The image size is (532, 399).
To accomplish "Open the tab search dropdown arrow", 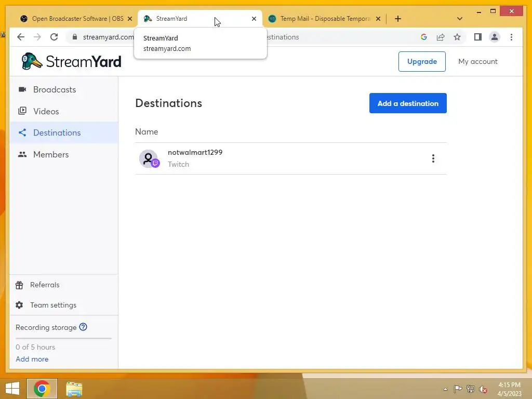I will tap(459, 19).
